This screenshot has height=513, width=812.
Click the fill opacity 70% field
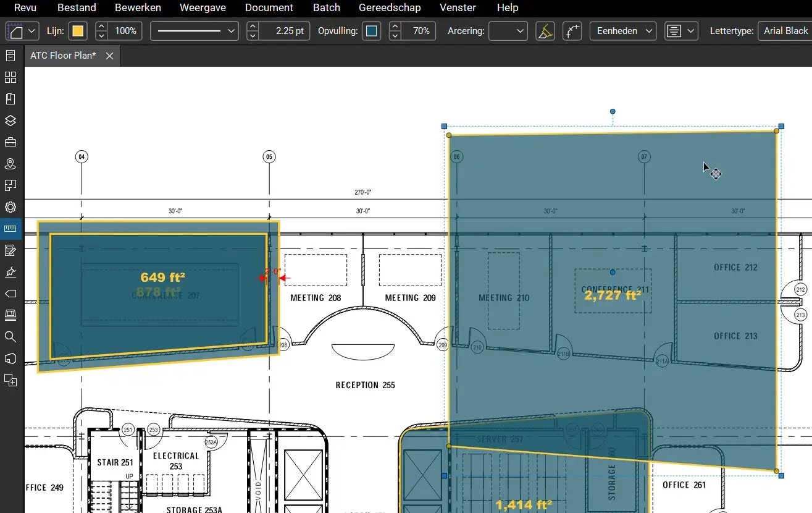[419, 31]
